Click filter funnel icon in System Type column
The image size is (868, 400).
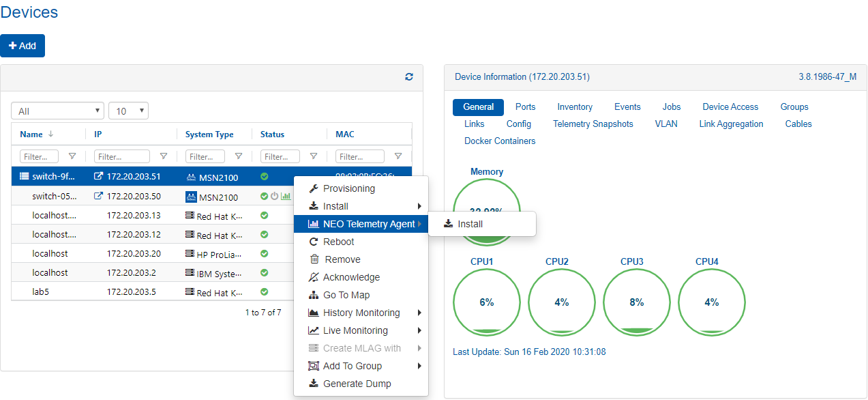239,156
